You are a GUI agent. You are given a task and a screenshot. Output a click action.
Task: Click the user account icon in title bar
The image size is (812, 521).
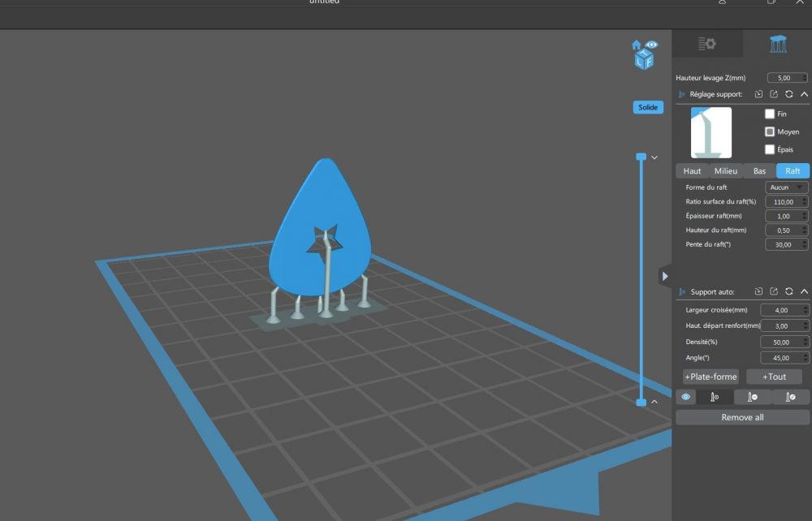click(x=722, y=2)
